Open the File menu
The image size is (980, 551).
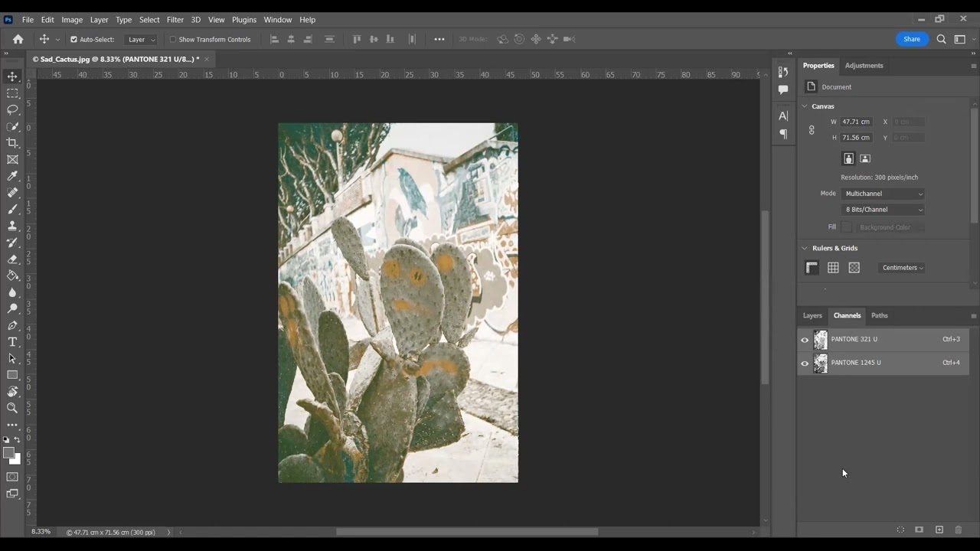click(x=28, y=20)
